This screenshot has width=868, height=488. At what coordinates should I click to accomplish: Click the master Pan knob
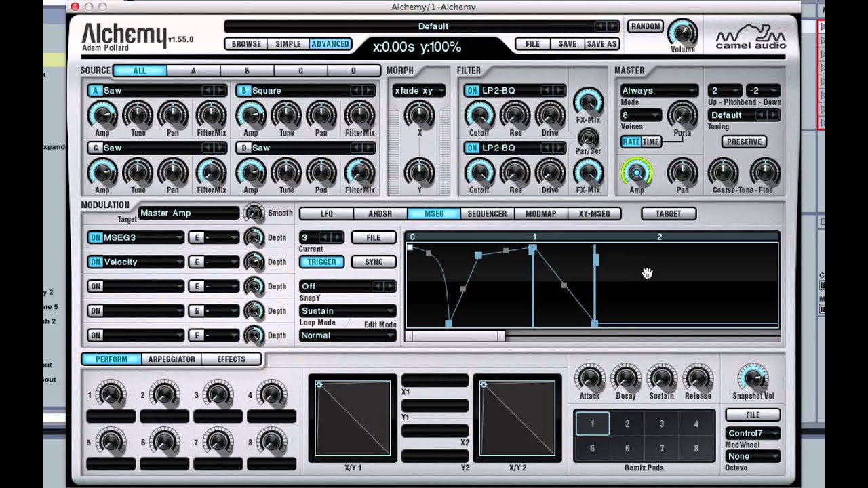pyautogui.click(x=682, y=172)
